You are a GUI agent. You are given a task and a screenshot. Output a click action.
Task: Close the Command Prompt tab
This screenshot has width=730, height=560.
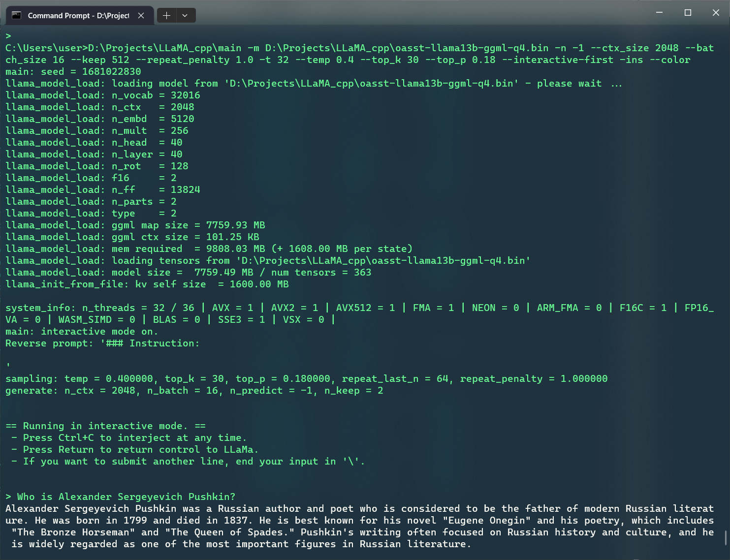point(141,15)
